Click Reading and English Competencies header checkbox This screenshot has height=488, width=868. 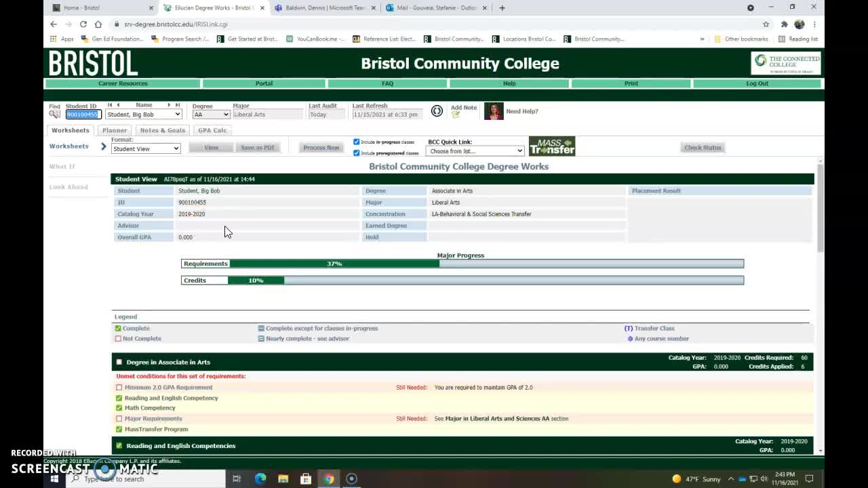tap(119, 445)
